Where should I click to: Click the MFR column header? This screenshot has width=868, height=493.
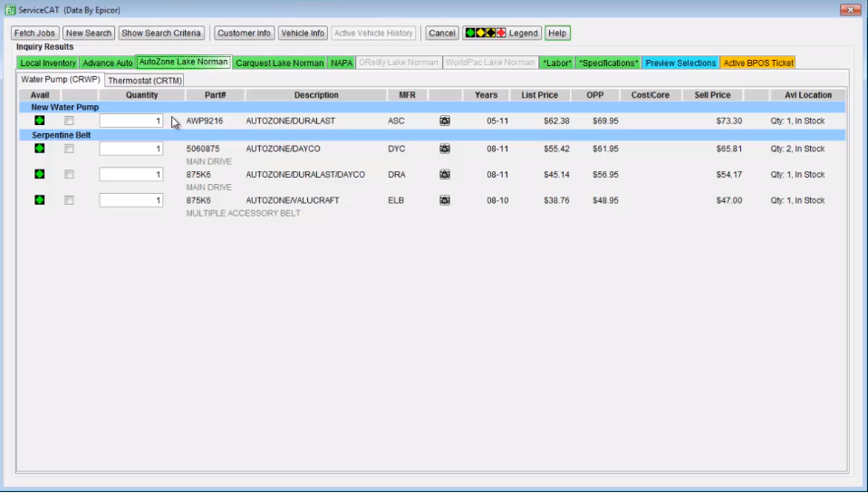point(408,95)
